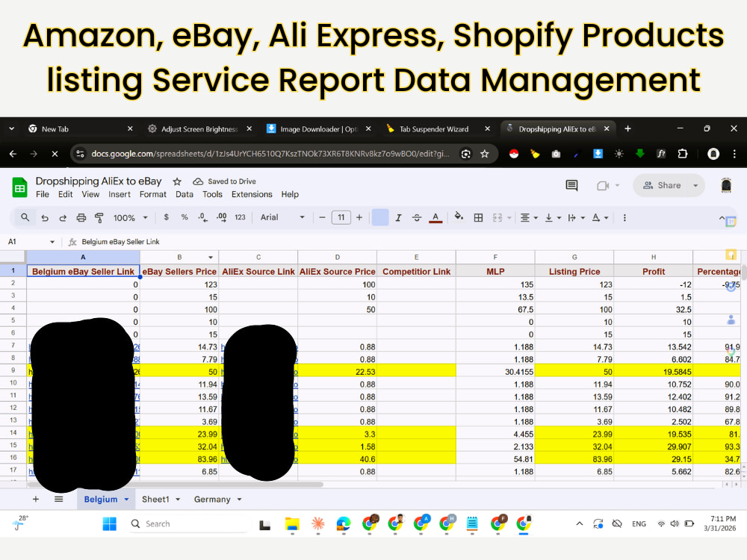Open the Arial font dropdown
The image size is (747, 560).
pyautogui.click(x=282, y=217)
